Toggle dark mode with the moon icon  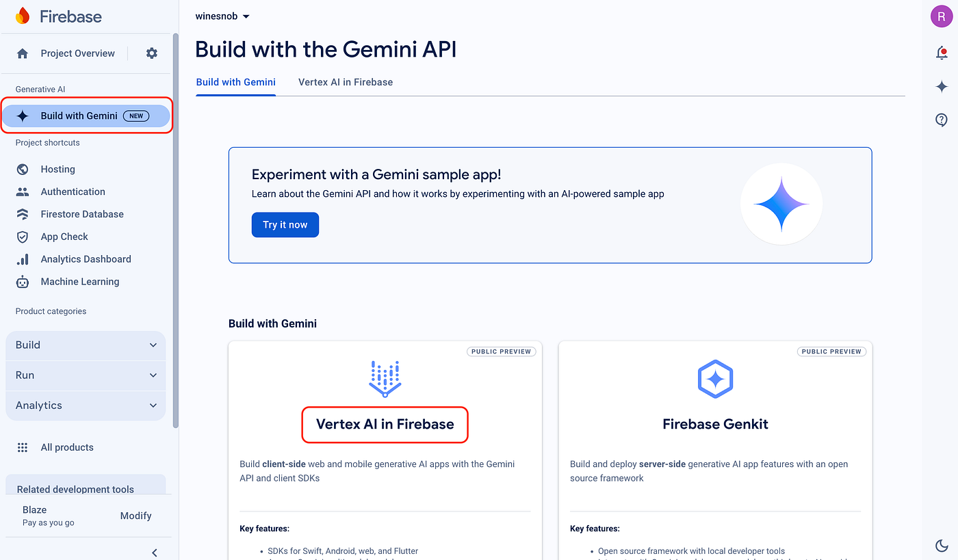tap(941, 546)
